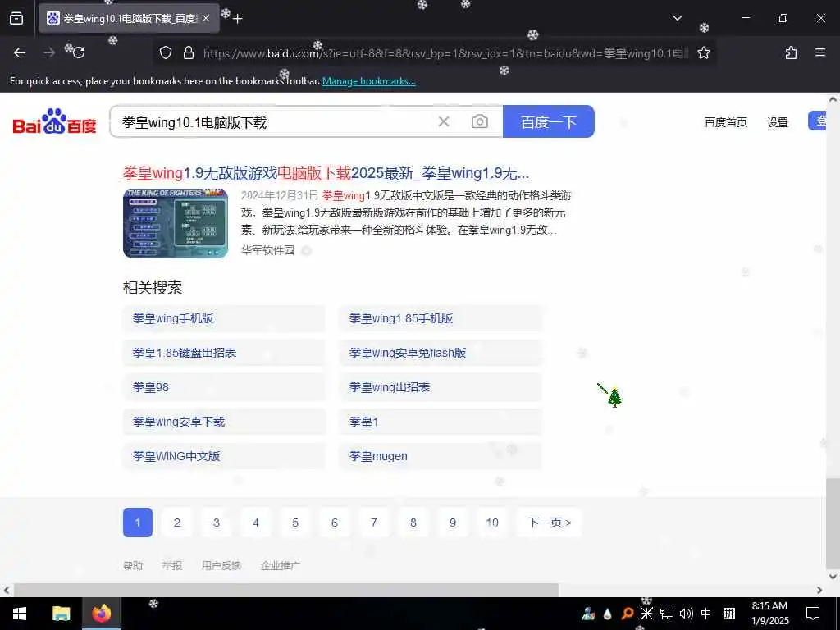
Task: Click Firefox icon in taskbar
Action: (101, 614)
